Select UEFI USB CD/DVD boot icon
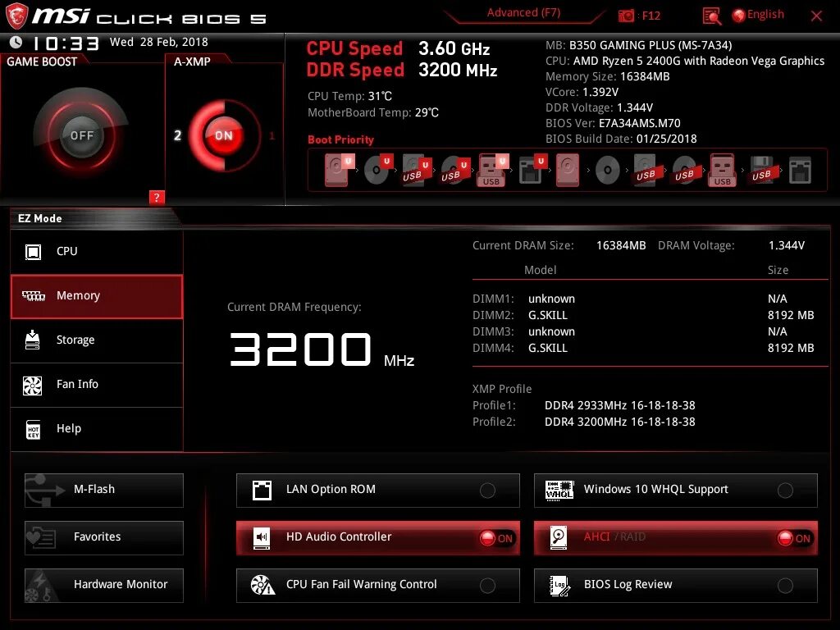The height and width of the screenshot is (630, 840). pyautogui.click(x=454, y=171)
